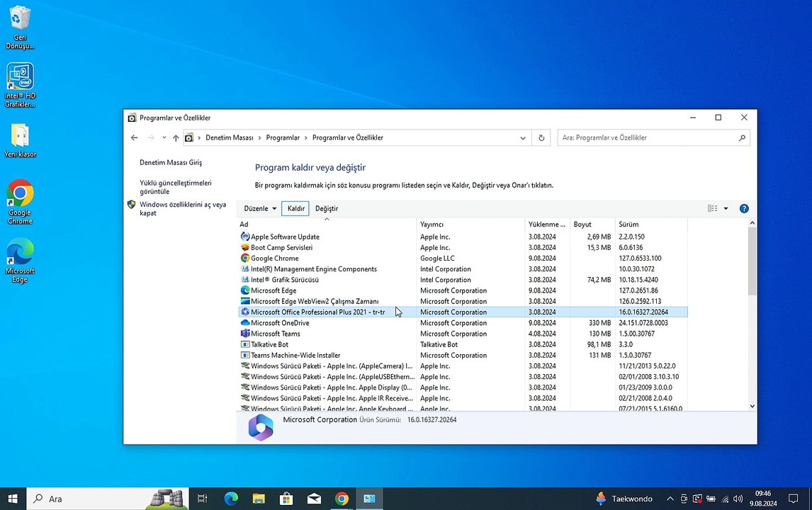
Task: Click the Taekwondo taskbar widget
Action: point(624,499)
